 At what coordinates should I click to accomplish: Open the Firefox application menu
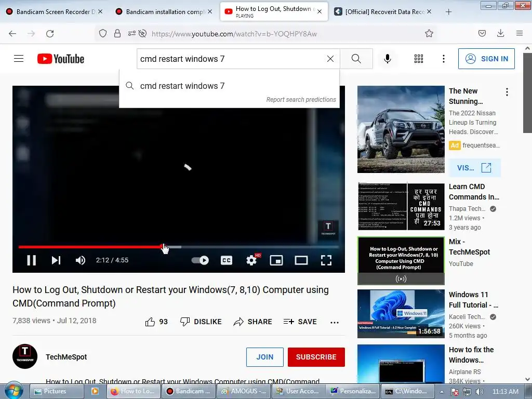(x=520, y=33)
